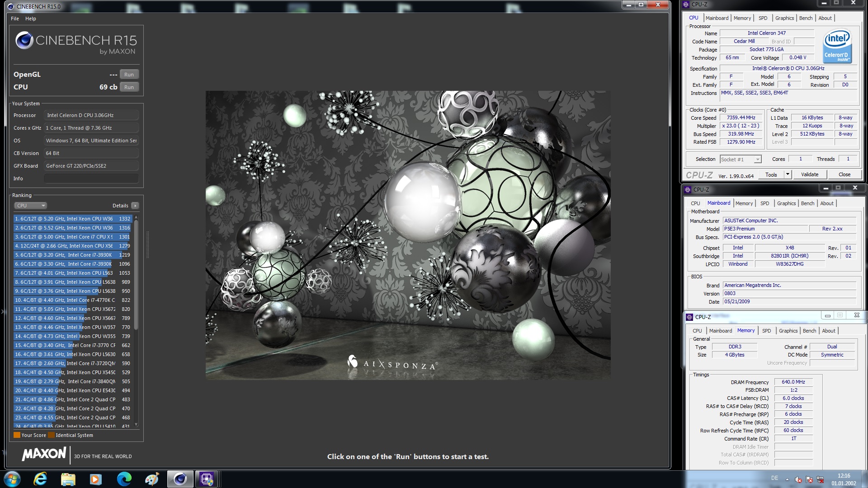
Task: Open the Bench tab in the top CPU-Z window
Action: [806, 18]
